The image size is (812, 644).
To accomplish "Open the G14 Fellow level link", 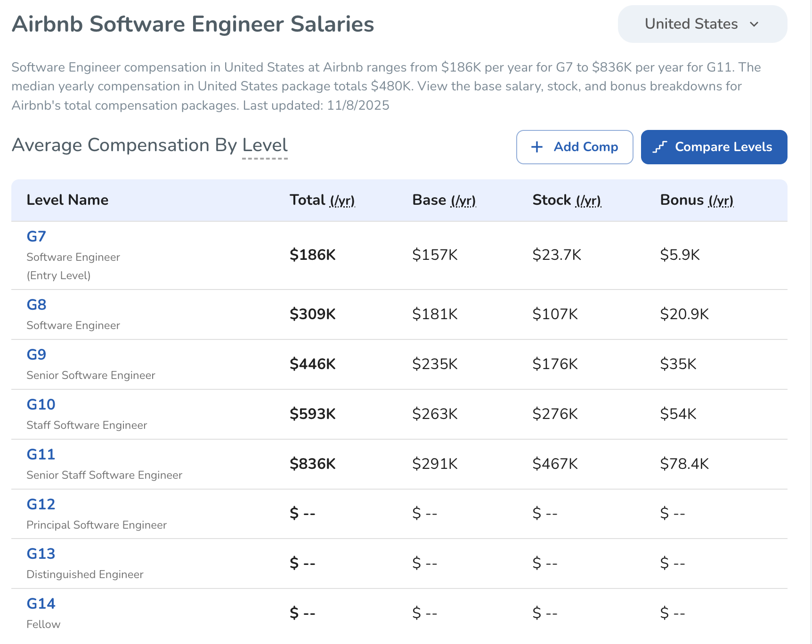I will click(x=41, y=604).
